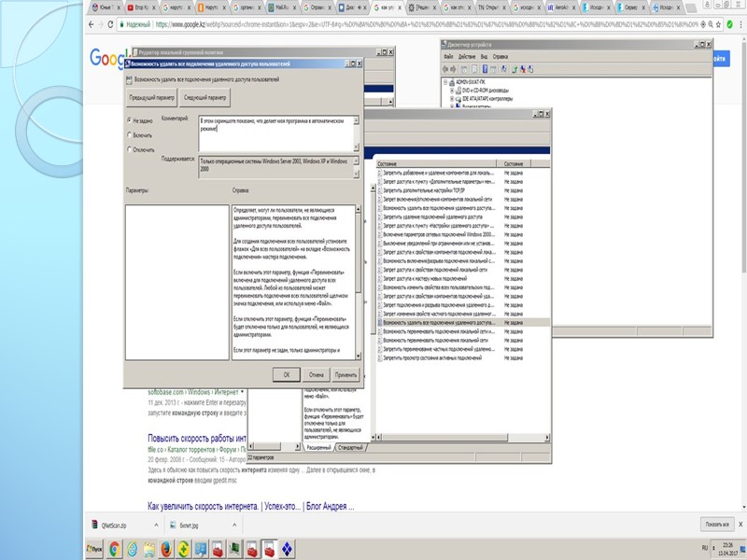Image resolution: width=747 pixels, height=560 pixels.
Task: Click the билет.jpg image icon in downloads bar
Action: pyautogui.click(x=174, y=525)
